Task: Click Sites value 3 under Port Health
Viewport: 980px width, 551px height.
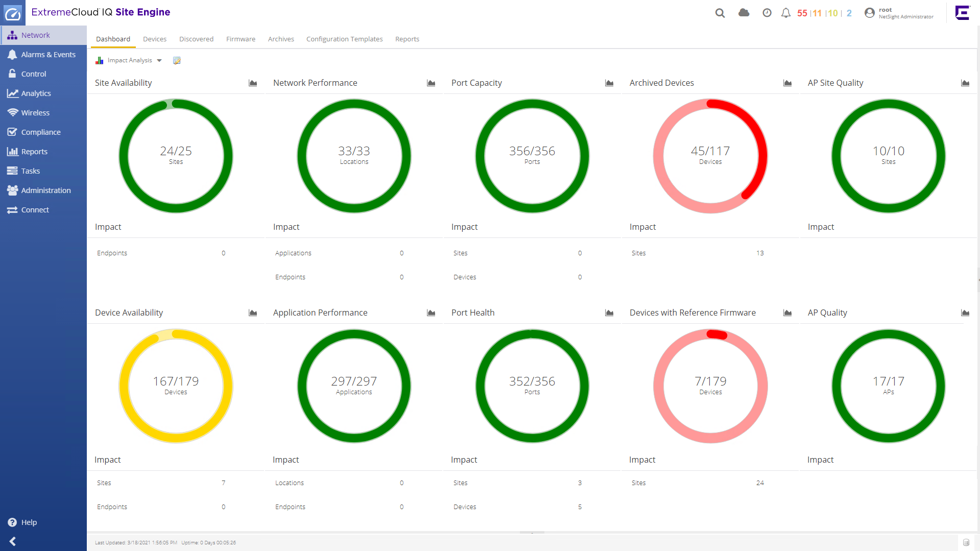Action: coord(580,483)
